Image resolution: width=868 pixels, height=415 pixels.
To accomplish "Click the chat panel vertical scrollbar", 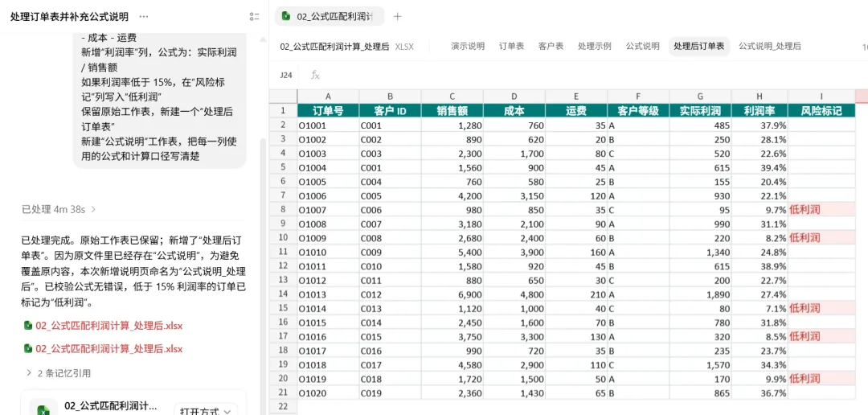I will [264, 277].
